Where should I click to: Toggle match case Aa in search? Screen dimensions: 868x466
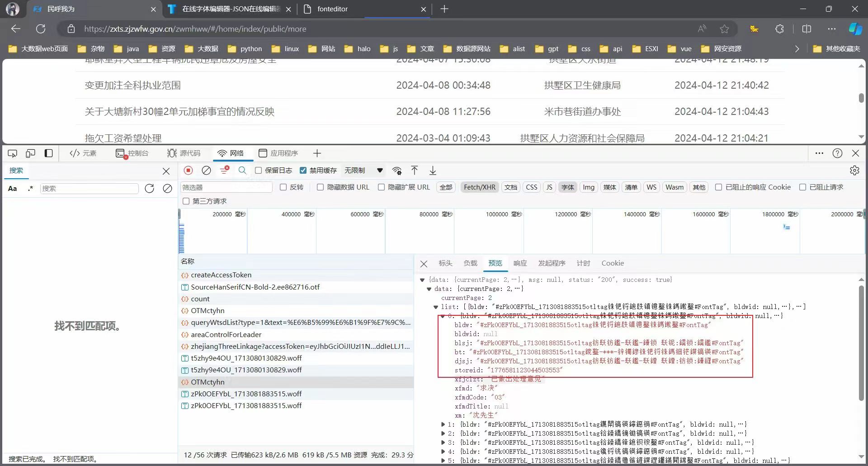click(x=13, y=189)
